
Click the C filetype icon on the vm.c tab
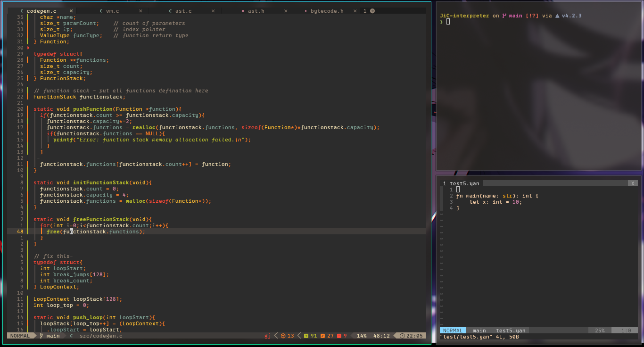[101, 11]
